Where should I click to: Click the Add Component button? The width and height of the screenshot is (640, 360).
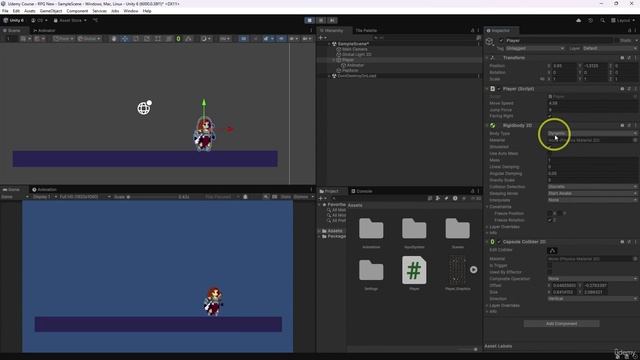pyautogui.click(x=561, y=324)
